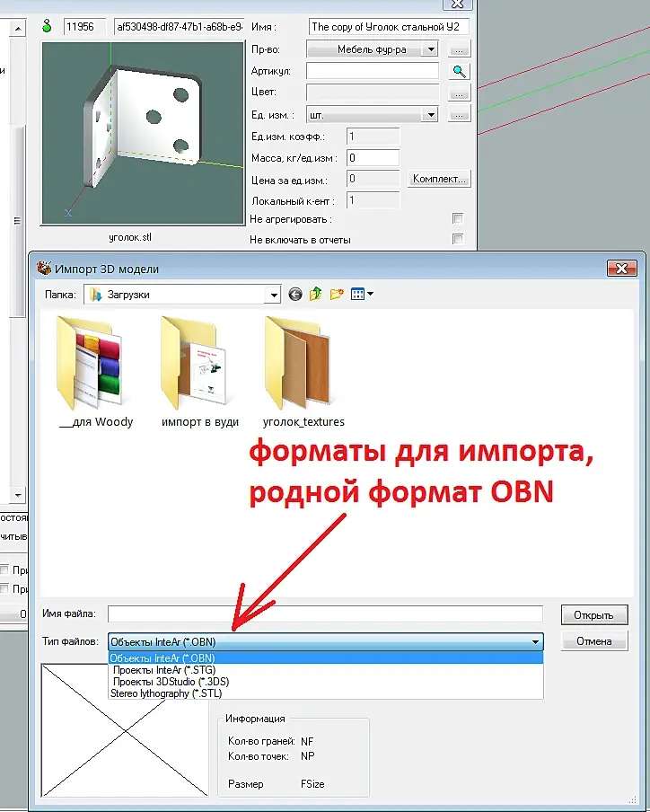The image size is (650, 812).
Task: Open the уголок_textures folder
Action: point(303,373)
